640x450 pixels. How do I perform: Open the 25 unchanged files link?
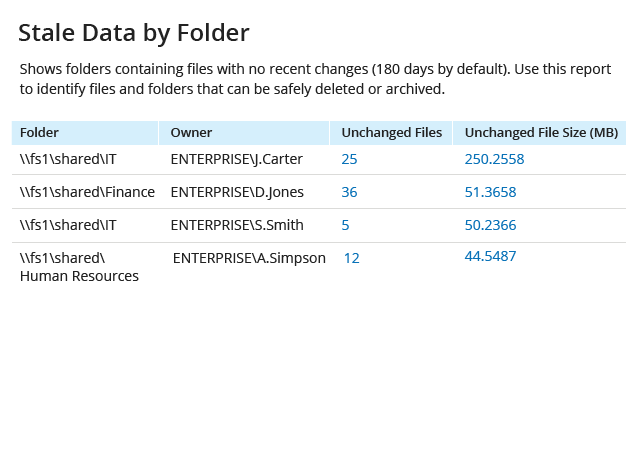pos(349,159)
